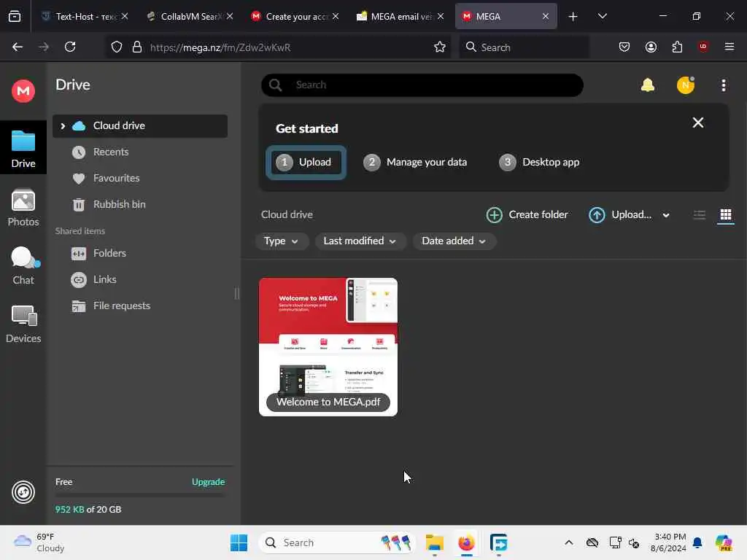This screenshot has height=560, width=747.
Task: Open the weather widget showing 69°F
Action: tap(39, 542)
